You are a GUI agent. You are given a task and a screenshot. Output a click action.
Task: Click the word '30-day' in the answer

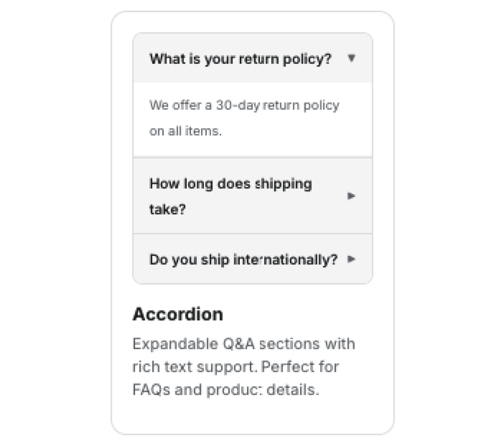click(x=233, y=106)
